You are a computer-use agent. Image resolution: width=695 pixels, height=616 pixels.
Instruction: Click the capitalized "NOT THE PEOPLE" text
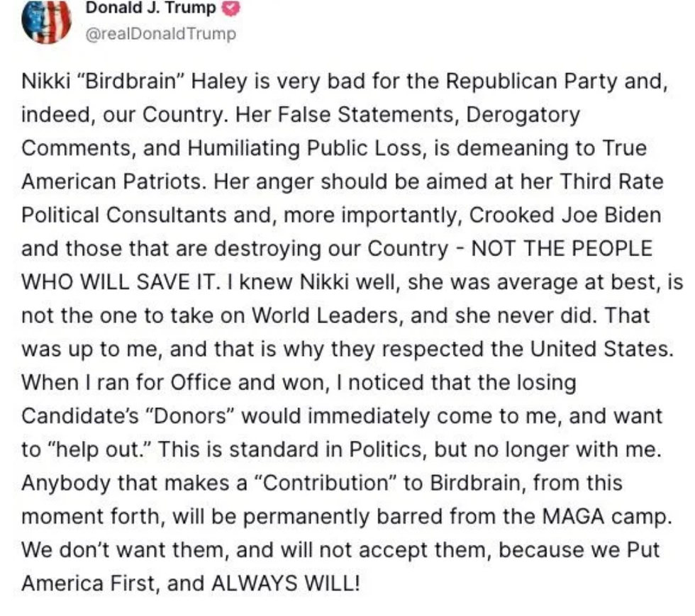point(562,248)
